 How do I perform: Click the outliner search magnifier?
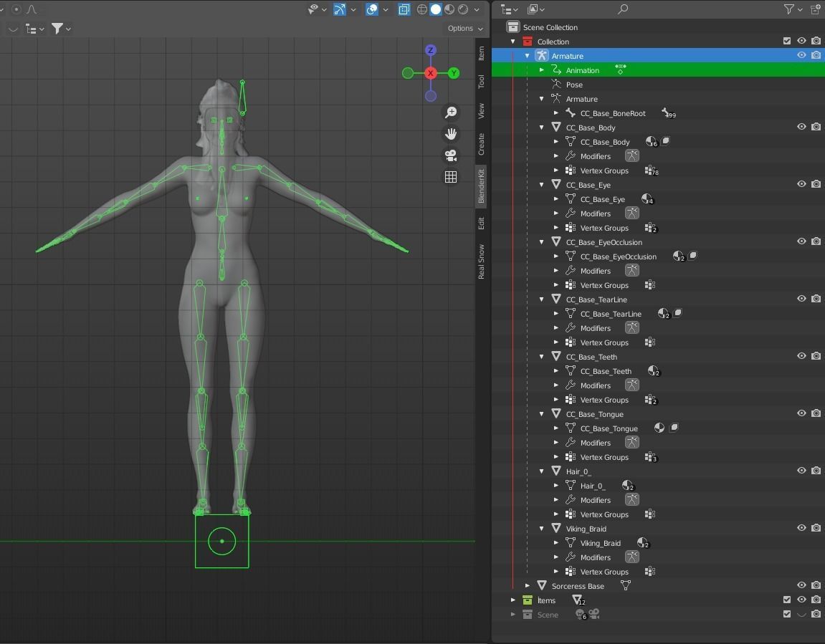[623, 9]
